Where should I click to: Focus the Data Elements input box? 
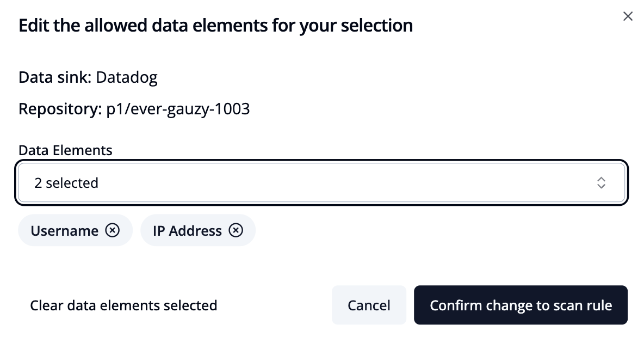tap(321, 182)
